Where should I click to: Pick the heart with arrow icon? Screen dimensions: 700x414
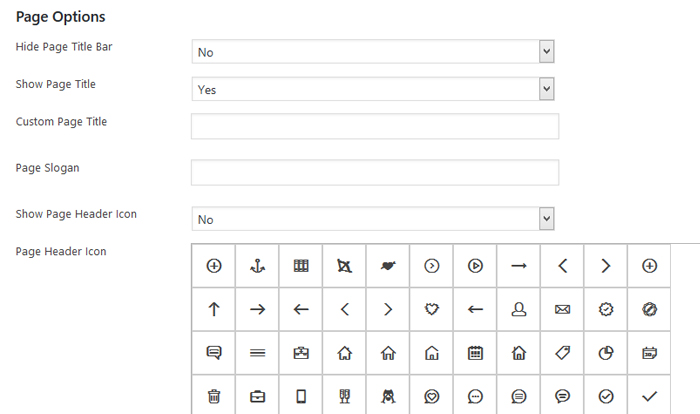click(388, 266)
